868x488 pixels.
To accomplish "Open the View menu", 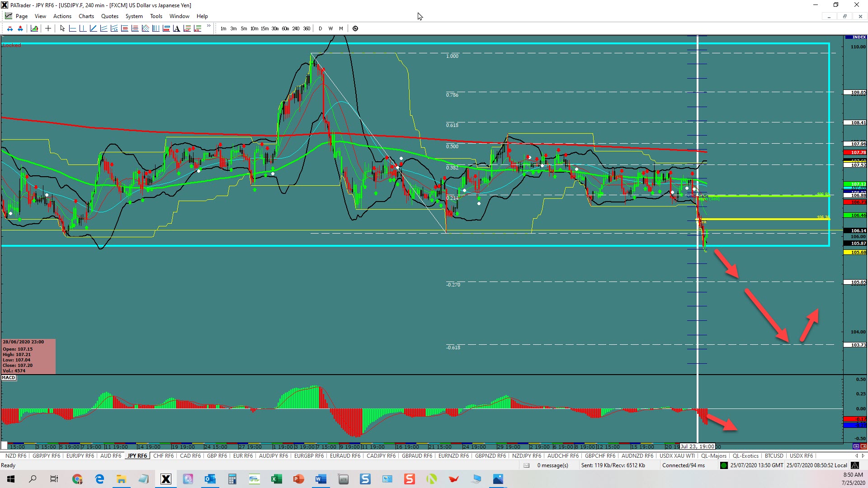I will pyautogui.click(x=40, y=16).
